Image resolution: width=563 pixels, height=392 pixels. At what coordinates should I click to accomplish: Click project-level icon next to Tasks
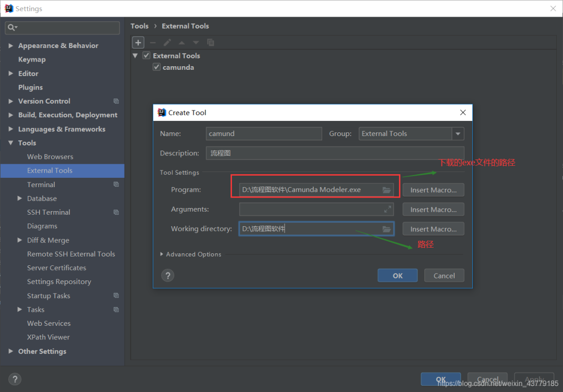tap(116, 310)
